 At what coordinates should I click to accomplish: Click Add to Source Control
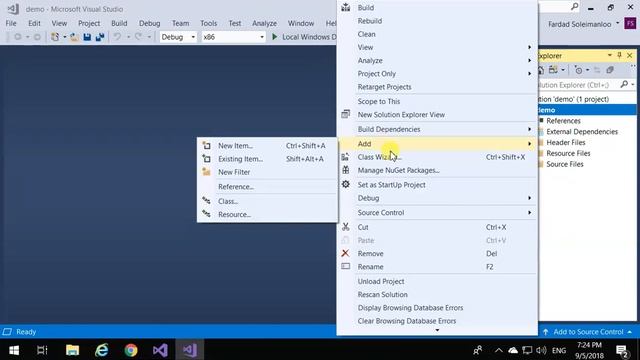pos(588,332)
